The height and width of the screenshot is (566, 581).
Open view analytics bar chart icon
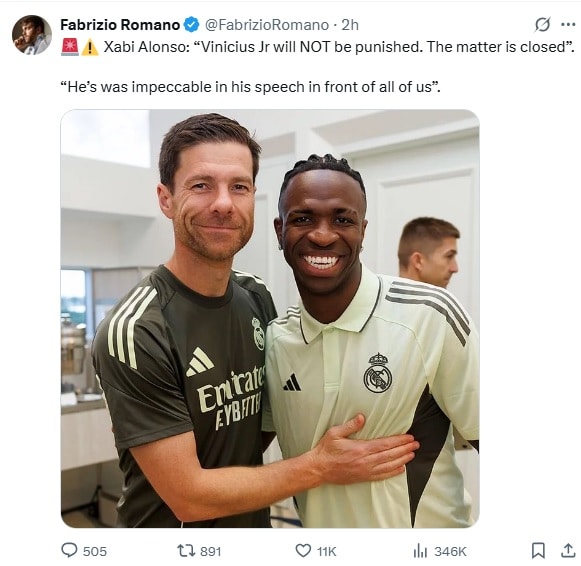point(420,551)
